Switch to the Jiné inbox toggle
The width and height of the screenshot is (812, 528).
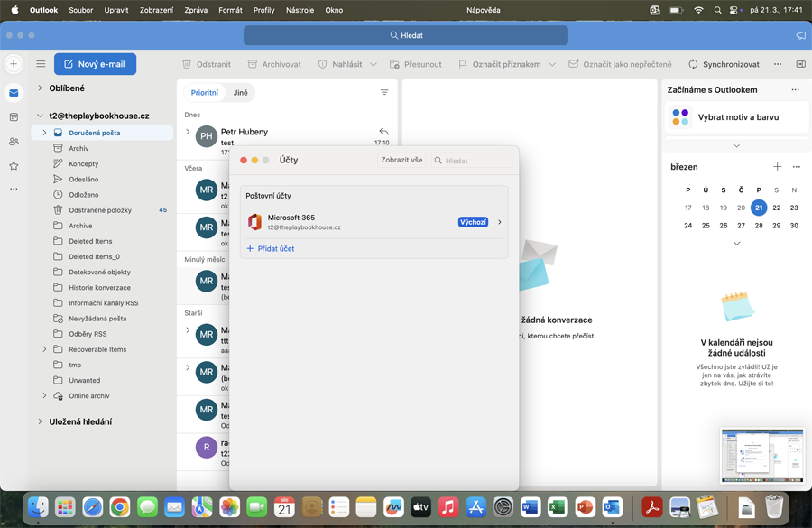241,93
